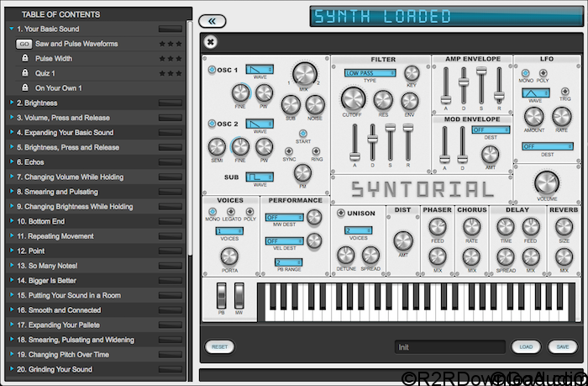Click the double-arrow collapse panel button

[x=213, y=21]
